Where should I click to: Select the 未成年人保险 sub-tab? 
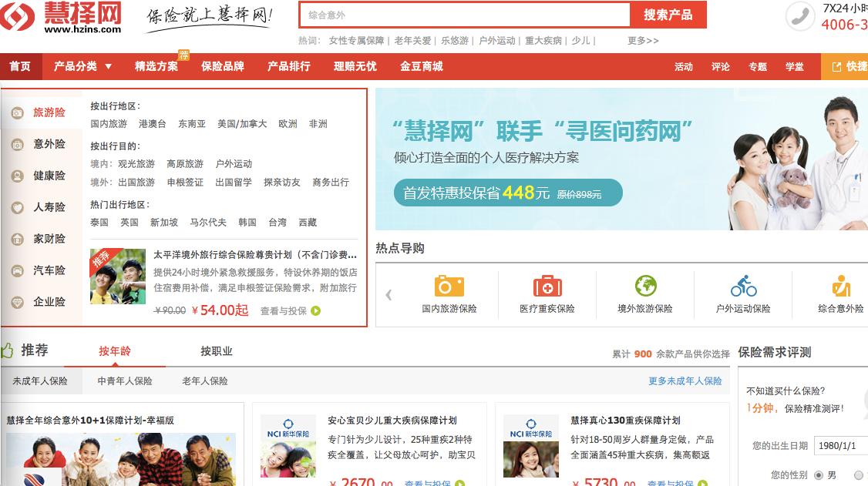coord(41,381)
